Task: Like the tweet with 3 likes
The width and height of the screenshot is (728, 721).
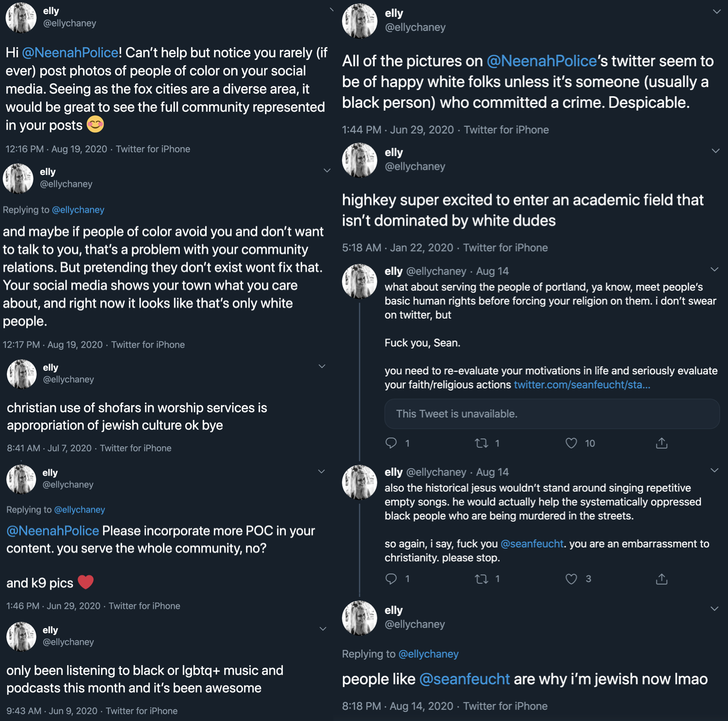Action: coord(572,579)
